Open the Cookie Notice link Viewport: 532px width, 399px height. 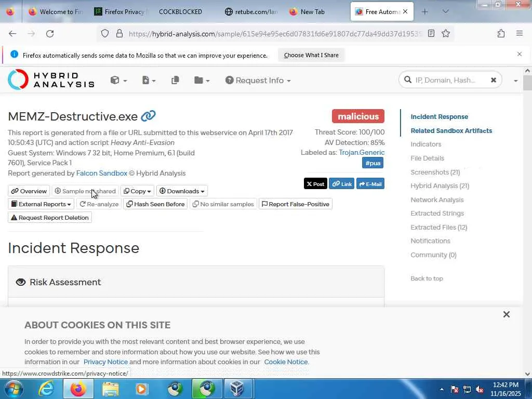pyautogui.click(x=286, y=362)
